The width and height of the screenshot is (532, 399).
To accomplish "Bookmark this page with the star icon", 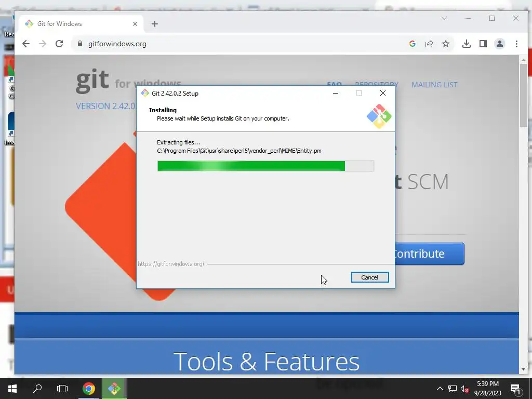I will tap(446, 44).
